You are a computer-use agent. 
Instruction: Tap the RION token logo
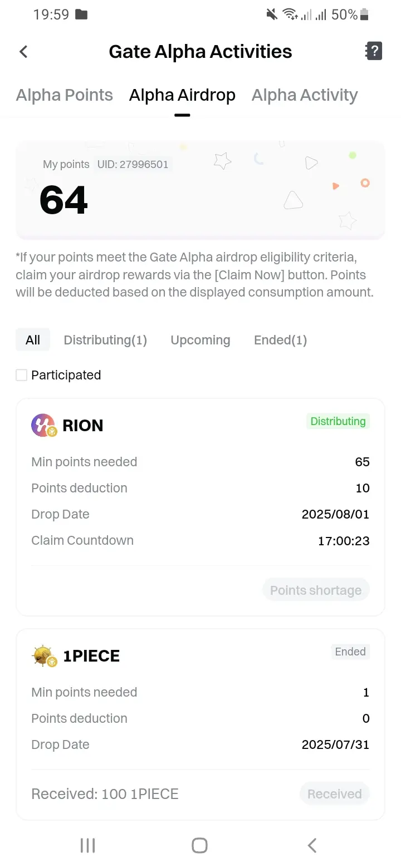pos(44,426)
